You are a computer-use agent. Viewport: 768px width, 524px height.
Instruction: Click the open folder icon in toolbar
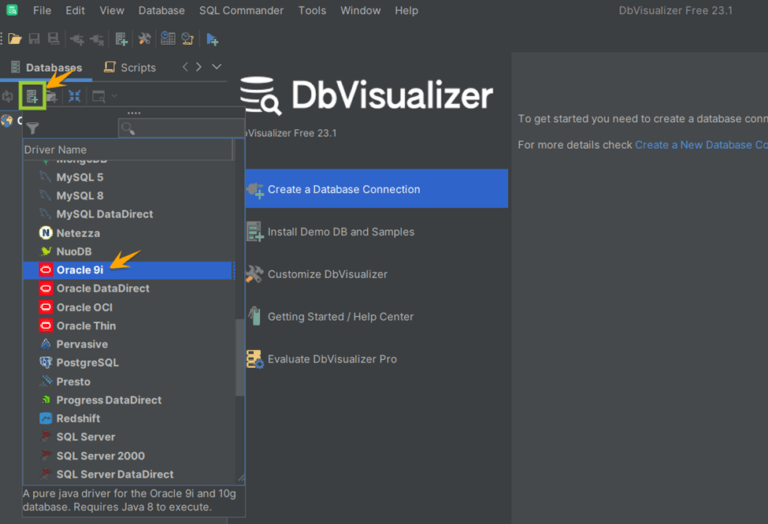point(15,39)
